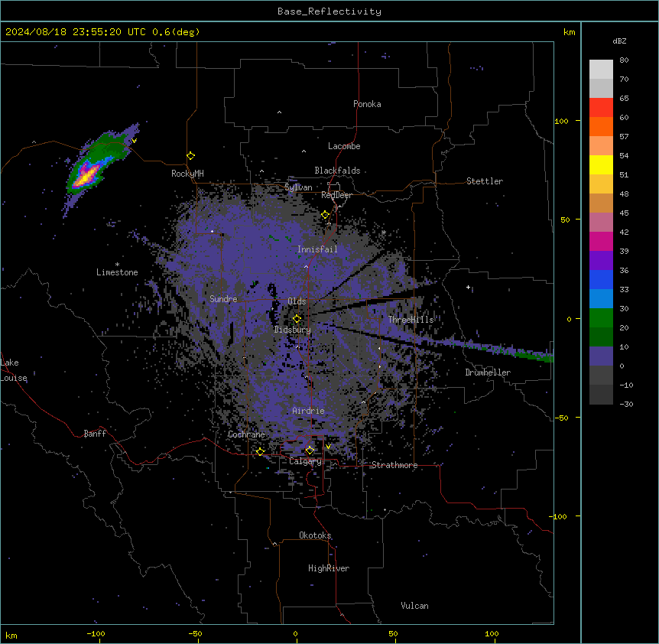Screen dimensions: 659x644
Task: Click the yellow diamond marker near RockyMH
Action: pos(191,156)
